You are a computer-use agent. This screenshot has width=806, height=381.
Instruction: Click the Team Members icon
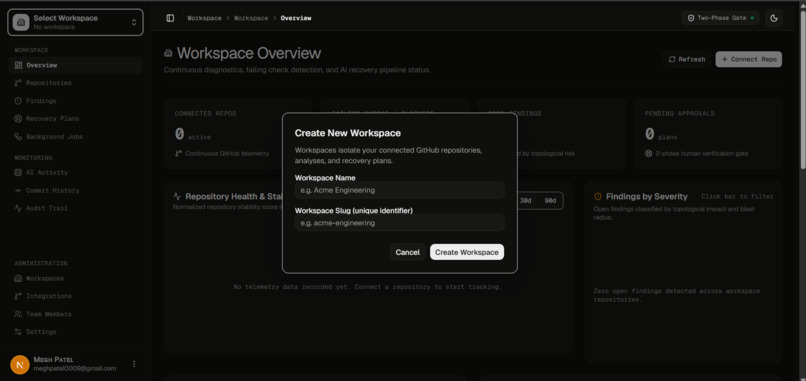pos(19,314)
